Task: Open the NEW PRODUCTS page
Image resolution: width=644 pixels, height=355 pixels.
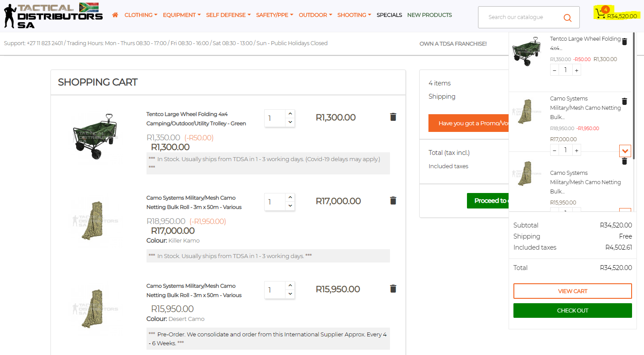Action: click(x=429, y=15)
